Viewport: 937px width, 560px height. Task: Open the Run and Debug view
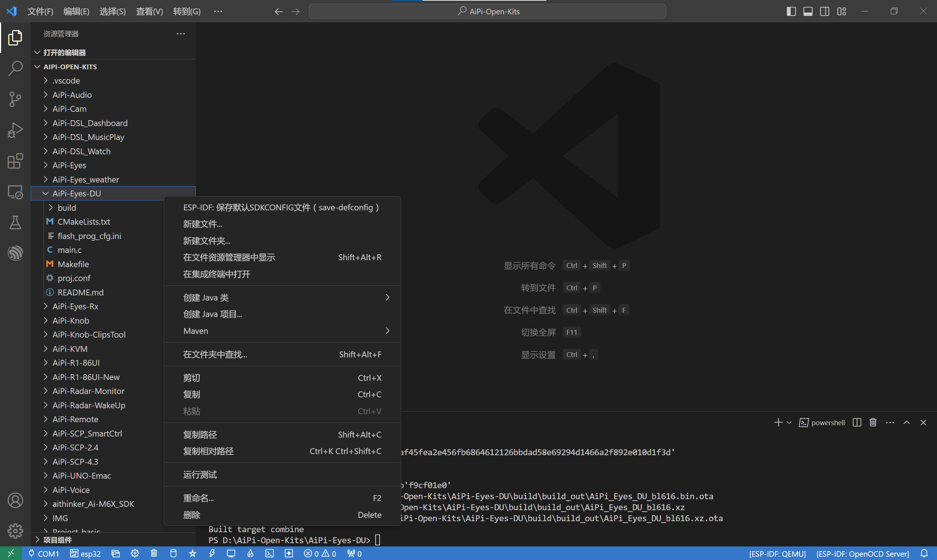click(15, 130)
